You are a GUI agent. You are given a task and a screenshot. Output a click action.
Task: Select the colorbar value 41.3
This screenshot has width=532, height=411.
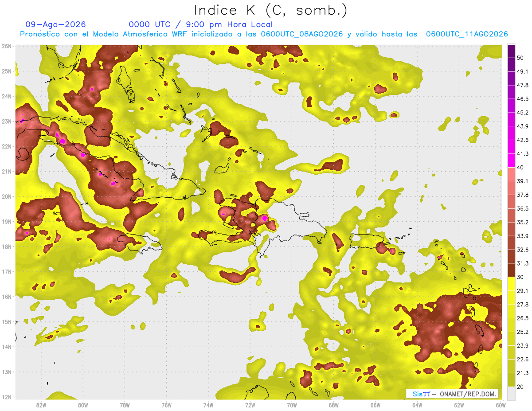click(523, 154)
